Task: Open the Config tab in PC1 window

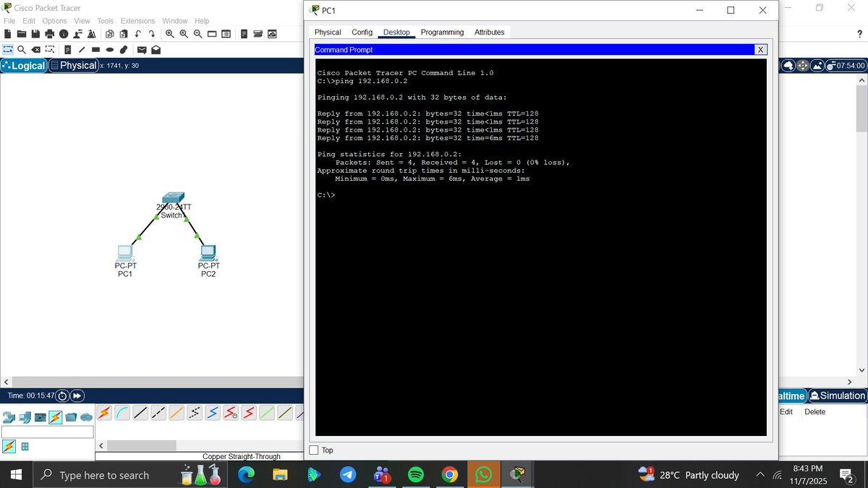Action: [x=362, y=33]
